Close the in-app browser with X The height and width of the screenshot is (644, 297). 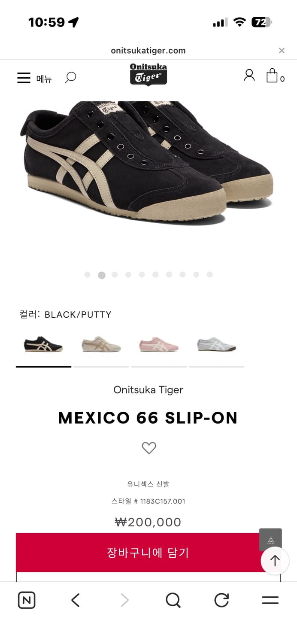[282, 51]
